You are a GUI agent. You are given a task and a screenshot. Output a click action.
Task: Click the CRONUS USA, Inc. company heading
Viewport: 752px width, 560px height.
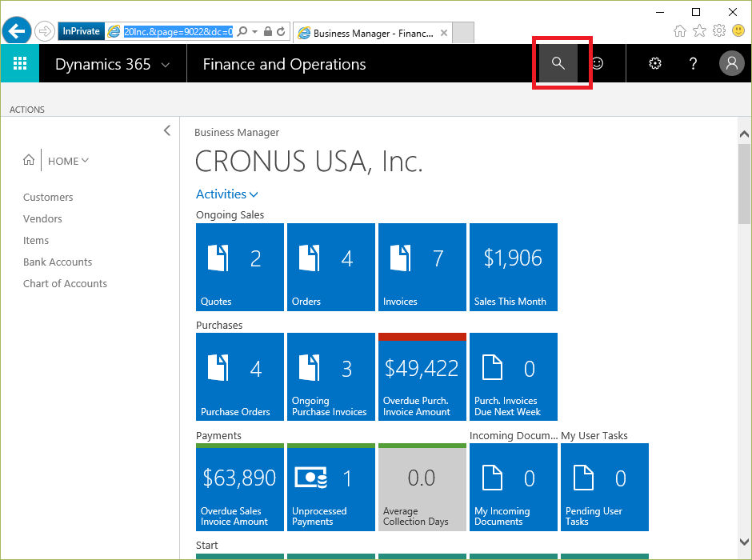(x=309, y=161)
